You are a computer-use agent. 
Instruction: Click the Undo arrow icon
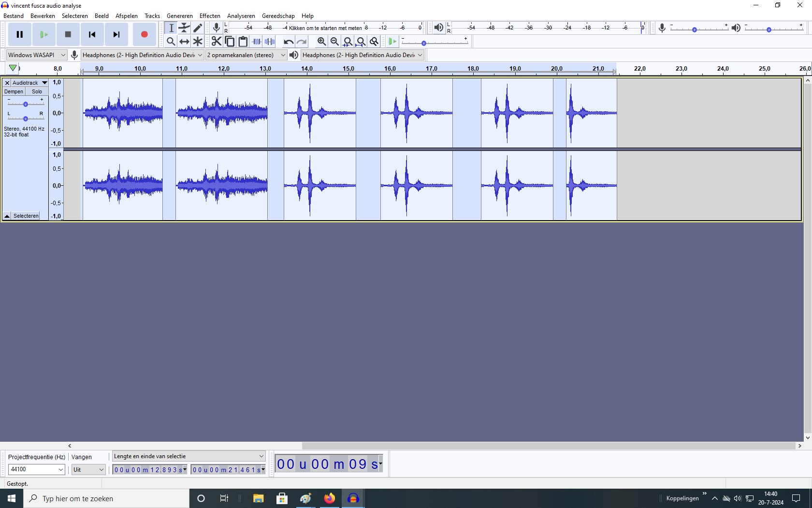coord(288,42)
